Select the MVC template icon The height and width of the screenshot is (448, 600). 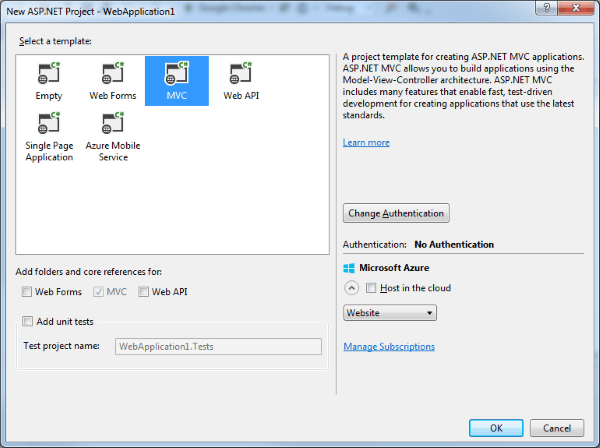pos(176,73)
